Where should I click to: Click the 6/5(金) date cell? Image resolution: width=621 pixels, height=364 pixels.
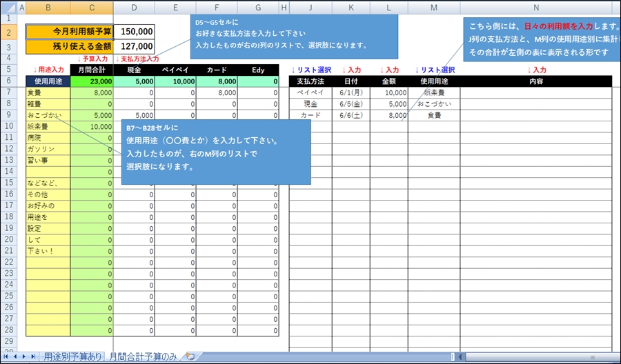tap(351, 104)
